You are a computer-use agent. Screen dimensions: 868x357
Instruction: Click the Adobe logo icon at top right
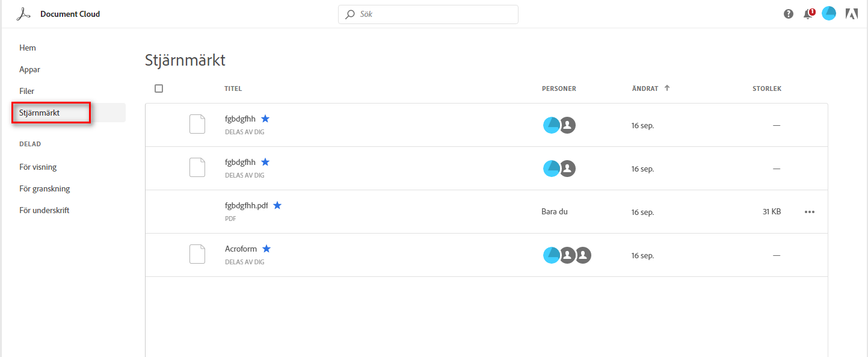point(851,14)
